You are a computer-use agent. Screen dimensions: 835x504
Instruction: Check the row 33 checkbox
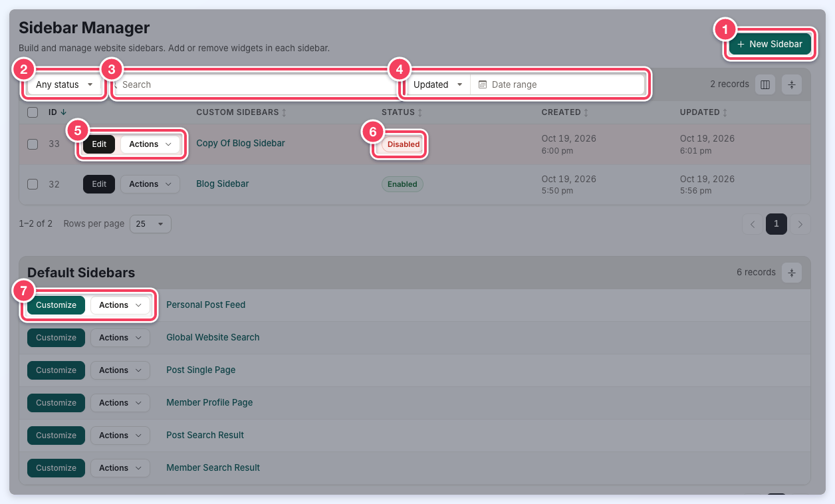[x=33, y=144]
